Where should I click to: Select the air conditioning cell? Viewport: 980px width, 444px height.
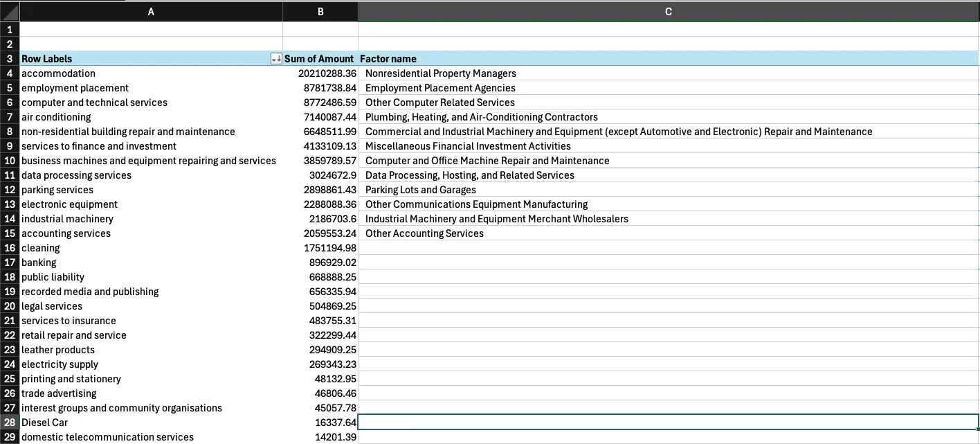(x=151, y=117)
